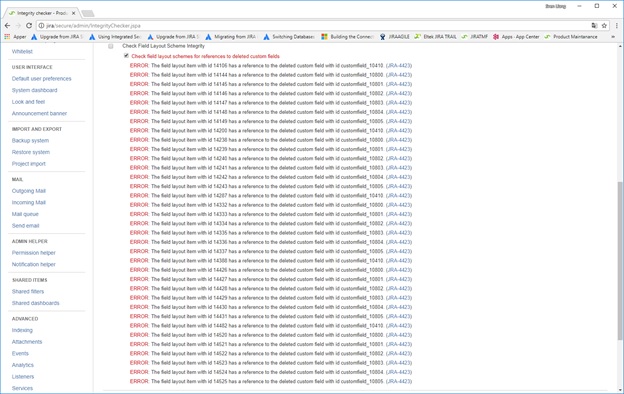Open Notification helper
Screen dimensions: 624x394
coord(34,264)
